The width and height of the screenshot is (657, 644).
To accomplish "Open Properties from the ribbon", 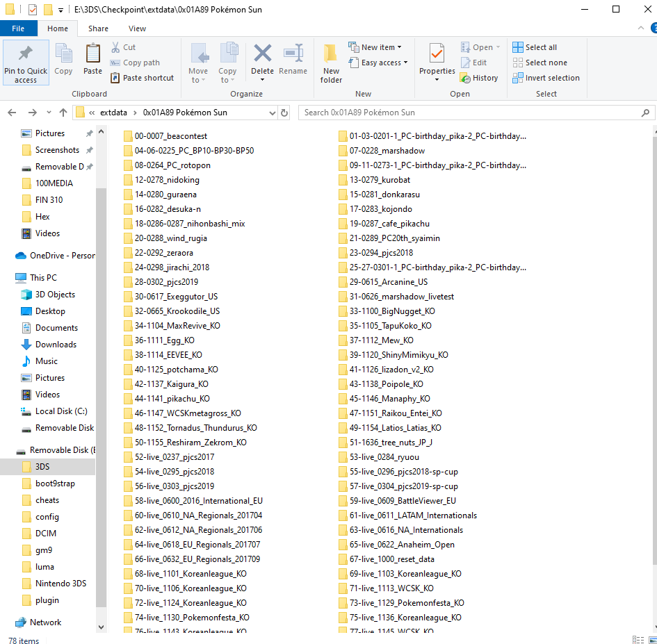I will 437,60.
